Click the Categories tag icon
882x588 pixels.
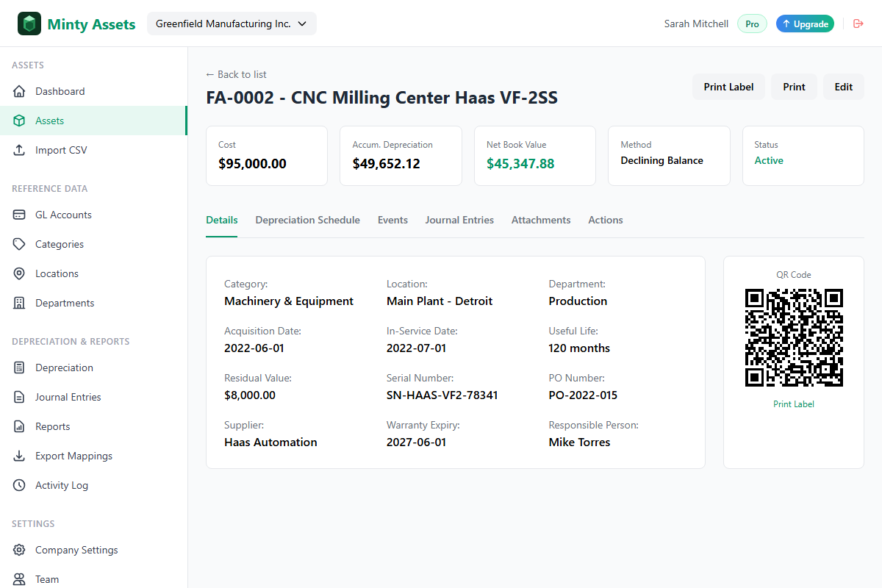(x=20, y=244)
